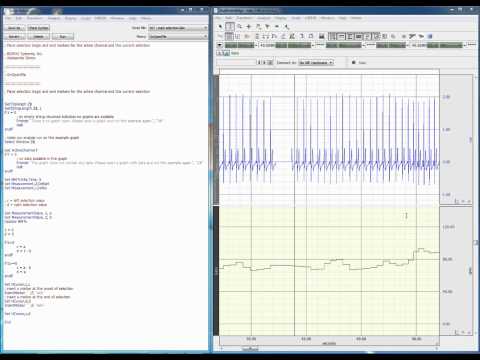
Task: Open Transform menu in script window
Action: pyautogui.click(x=34, y=18)
